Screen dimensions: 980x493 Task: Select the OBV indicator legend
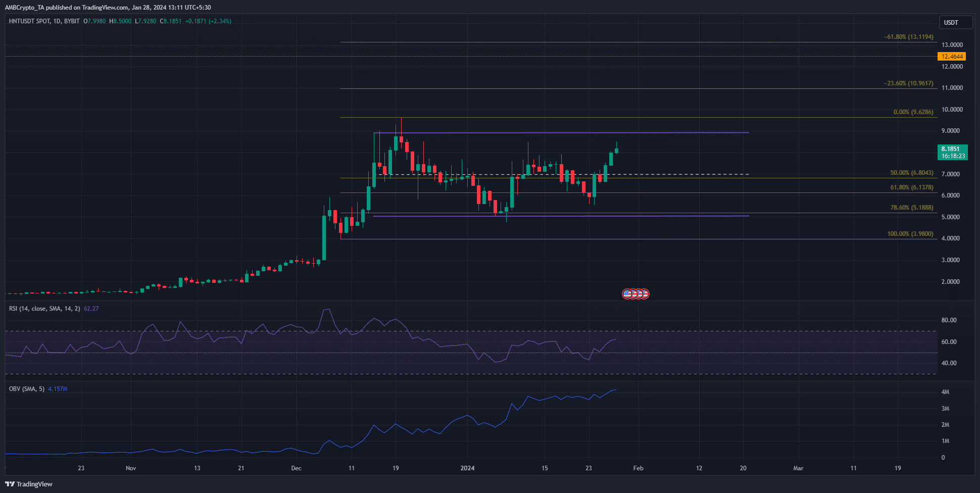click(27, 388)
